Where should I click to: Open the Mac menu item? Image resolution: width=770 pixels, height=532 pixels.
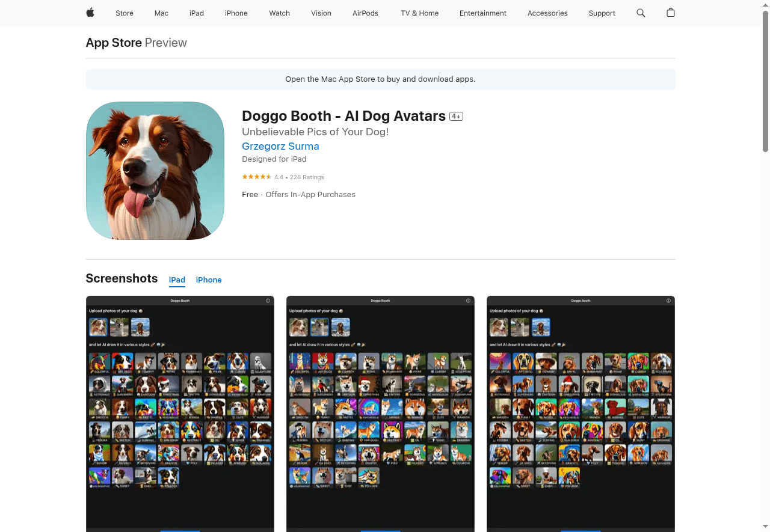(x=161, y=13)
